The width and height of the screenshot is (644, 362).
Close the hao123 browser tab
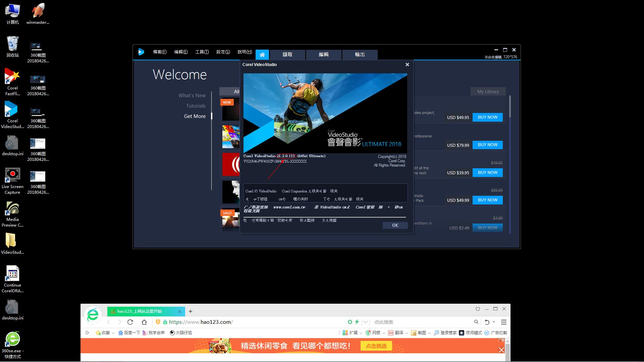(179, 311)
